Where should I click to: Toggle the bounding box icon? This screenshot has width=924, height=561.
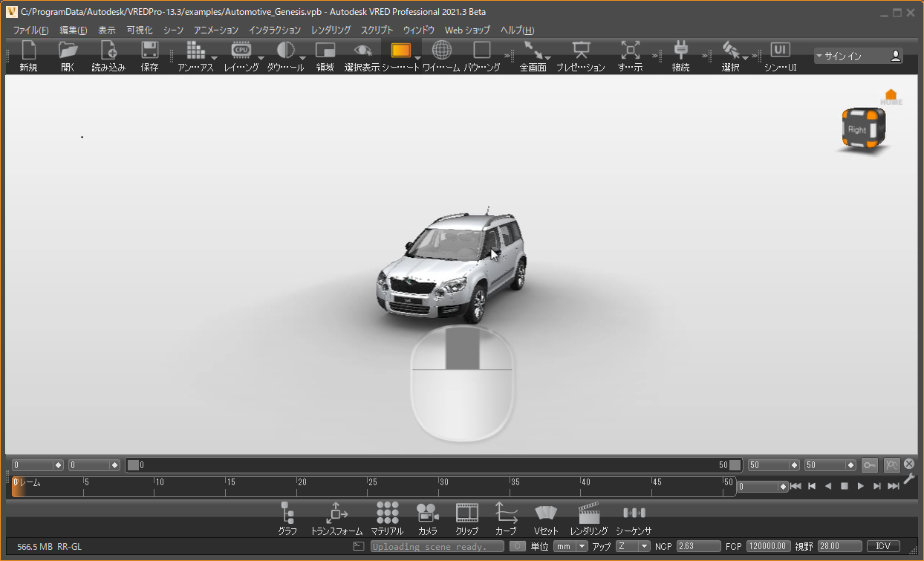pos(482,50)
